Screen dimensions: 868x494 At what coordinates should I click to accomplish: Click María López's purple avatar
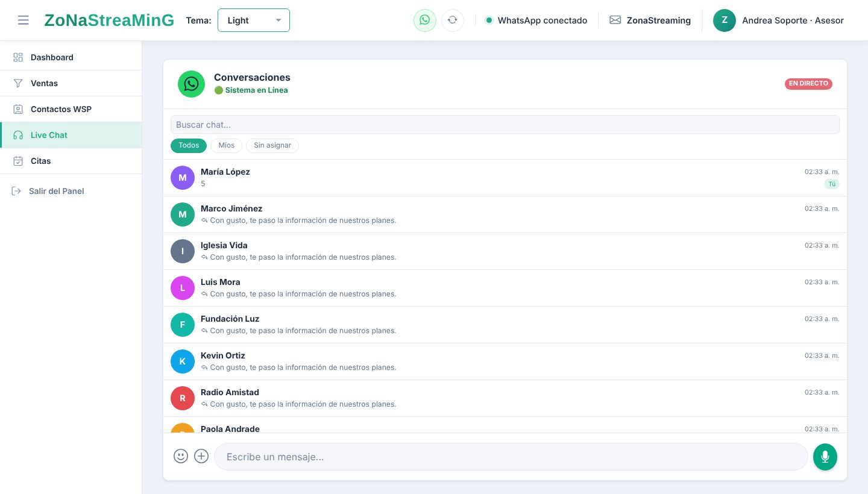click(x=183, y=178)
